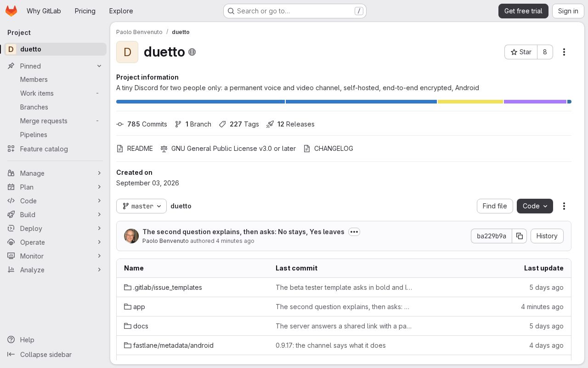Open project actions kebab menu beside Star
Image resolution: width=588 pixels, height=368 pixels.
pos(564,52)
